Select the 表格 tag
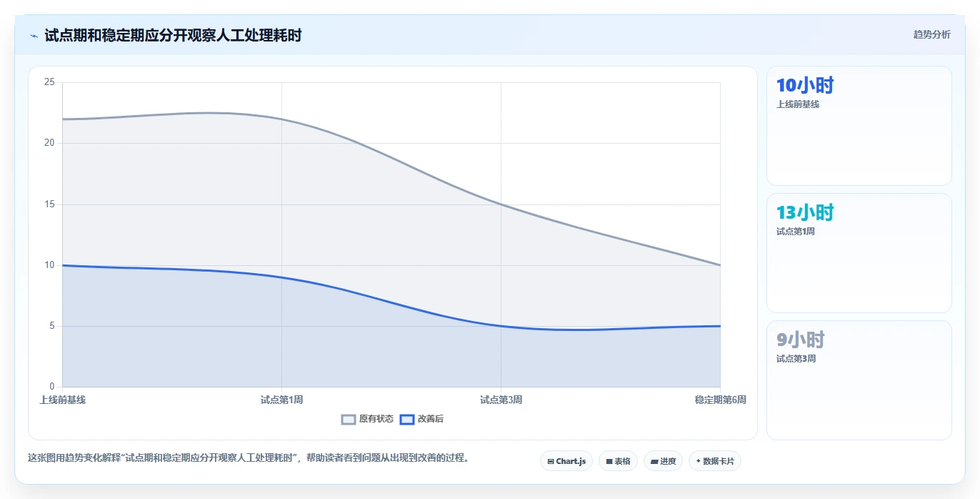This screenshot has width=980, height=499. (618, 461)
